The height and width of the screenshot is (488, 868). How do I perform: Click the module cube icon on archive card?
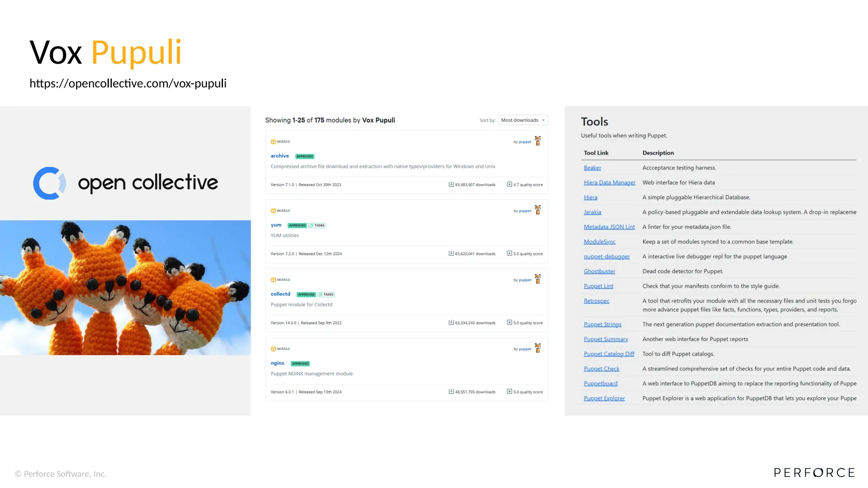273,141
